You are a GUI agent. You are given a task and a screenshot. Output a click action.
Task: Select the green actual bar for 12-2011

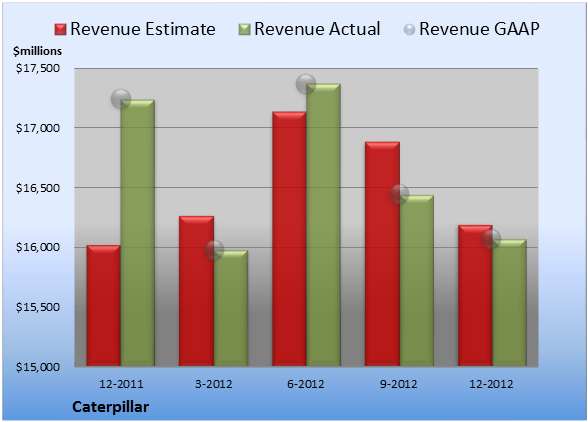(x=138, y=233)
